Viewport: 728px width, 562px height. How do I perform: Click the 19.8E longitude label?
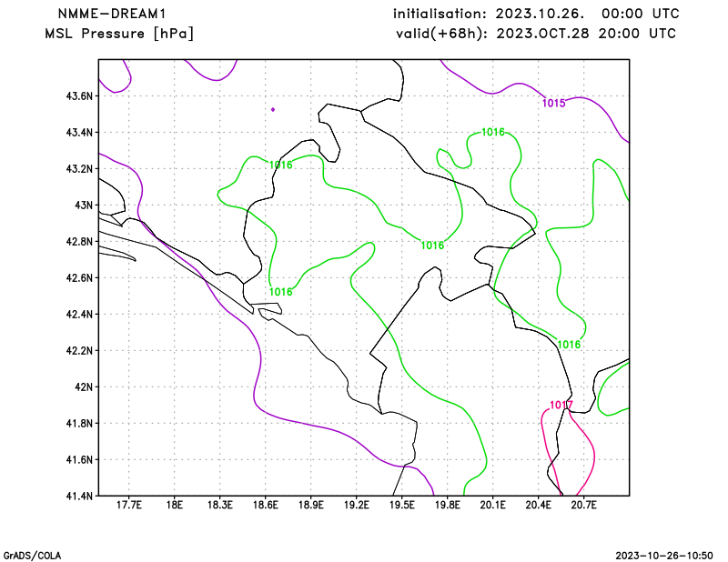[448, 505]
